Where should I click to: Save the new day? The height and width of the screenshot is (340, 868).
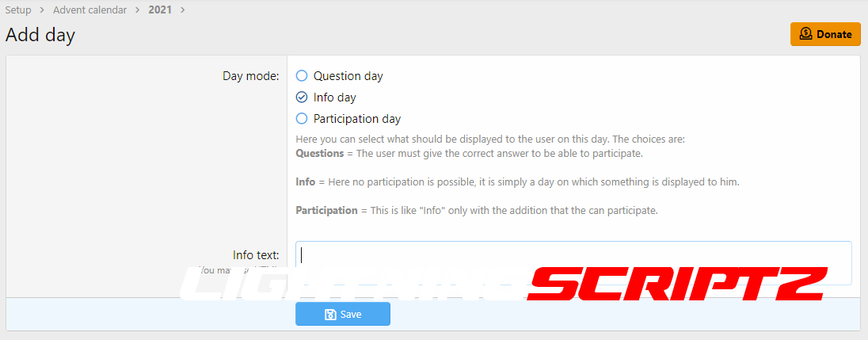click(343, 315)
